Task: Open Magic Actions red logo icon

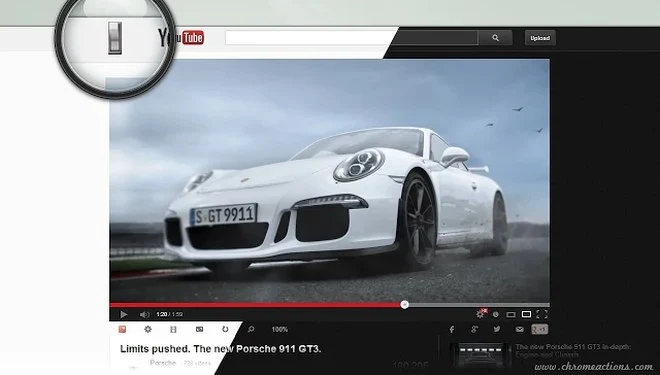Action: (122, 329)
